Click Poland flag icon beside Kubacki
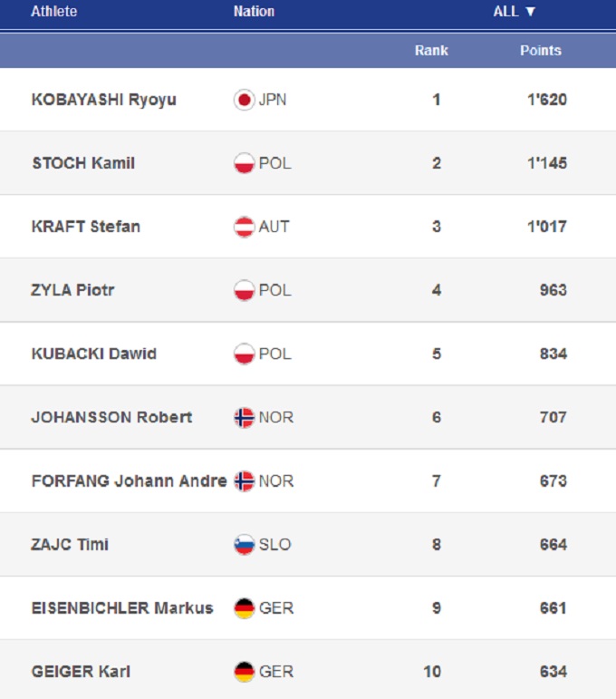The image size is (616, 699). coord(244,354)
